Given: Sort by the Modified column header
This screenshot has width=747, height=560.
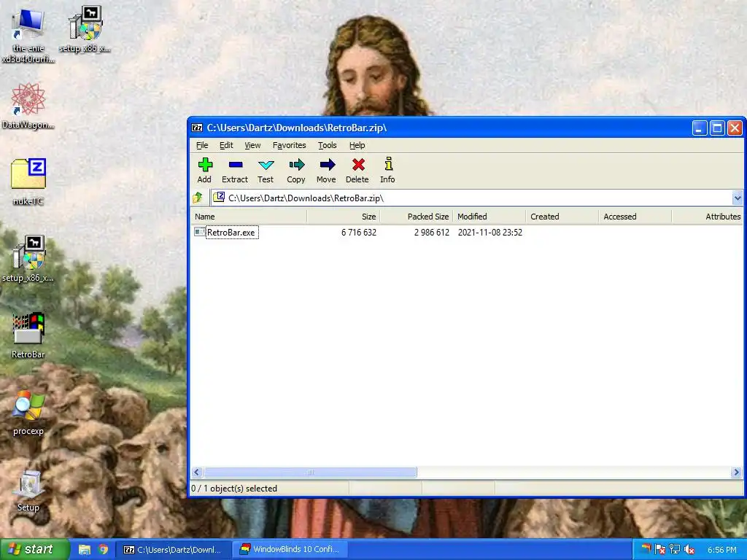Looking at the screenshot, I should coord(489,217).
